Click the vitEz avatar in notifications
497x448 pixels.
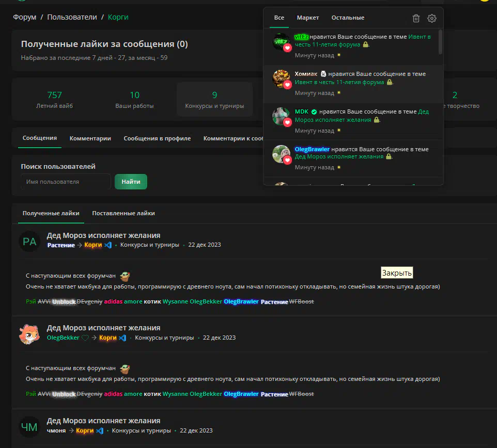[281, 41]
